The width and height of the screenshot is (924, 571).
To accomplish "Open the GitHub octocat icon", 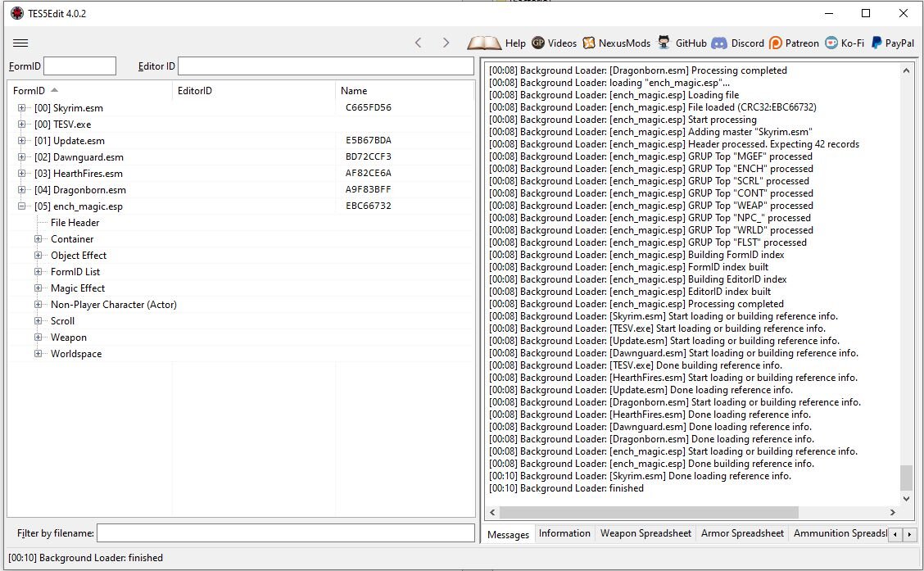I will (x=664, y=43).
